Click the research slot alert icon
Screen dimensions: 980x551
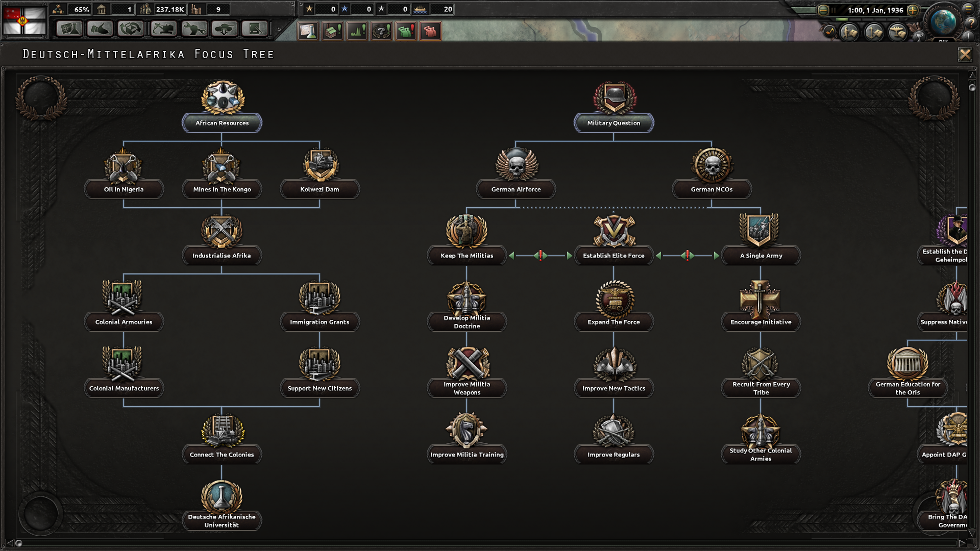coord(308,31)
